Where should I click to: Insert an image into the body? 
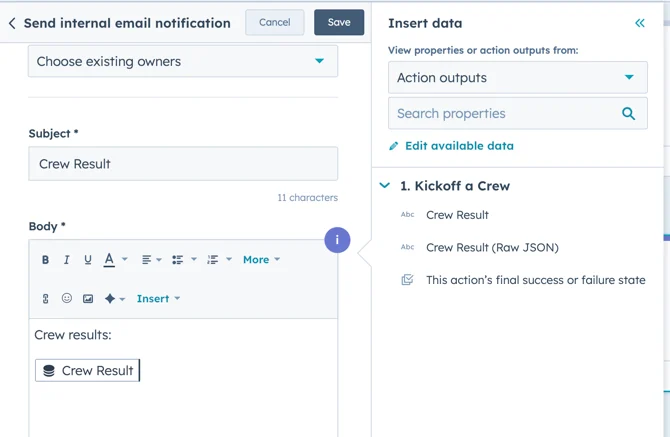coord(88,299)
